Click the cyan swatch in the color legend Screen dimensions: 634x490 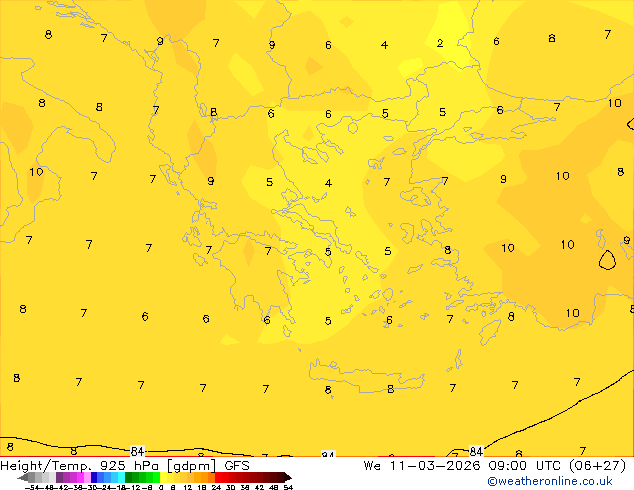click(x=121, y=477)
